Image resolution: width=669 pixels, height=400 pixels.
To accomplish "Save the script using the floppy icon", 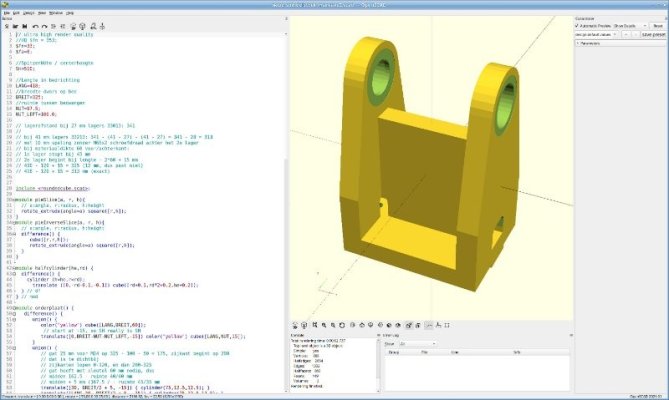I will point(25,26).
